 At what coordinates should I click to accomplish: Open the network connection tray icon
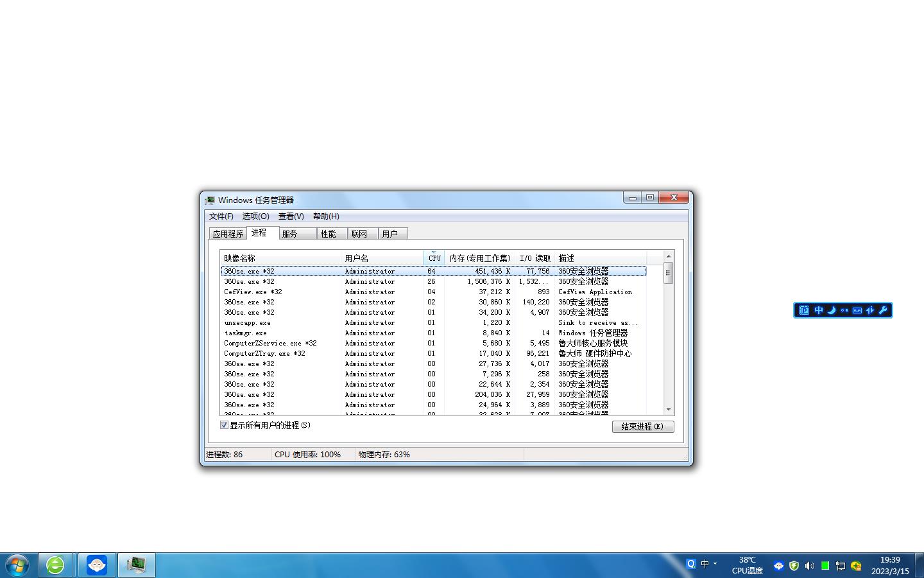click(841, 566)
